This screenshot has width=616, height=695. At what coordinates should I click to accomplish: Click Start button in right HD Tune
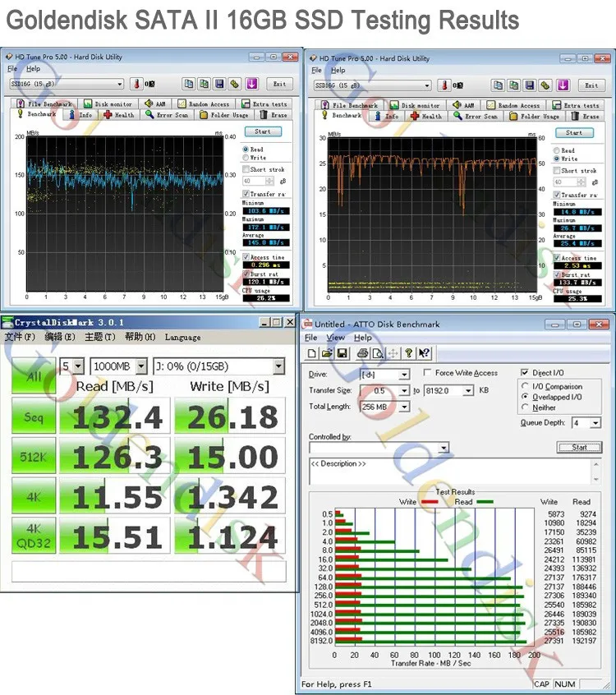574,132
